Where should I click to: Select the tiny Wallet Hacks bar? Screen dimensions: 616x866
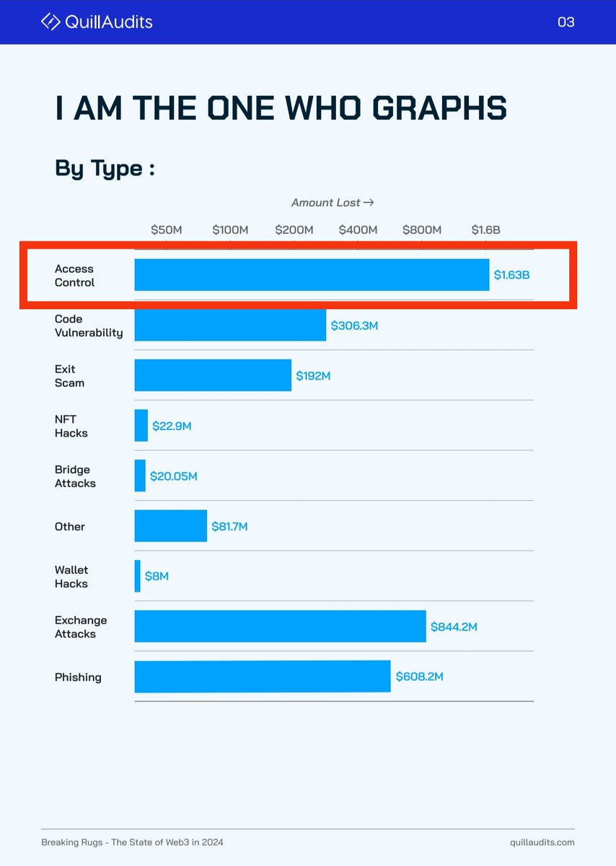pos(138,576)
